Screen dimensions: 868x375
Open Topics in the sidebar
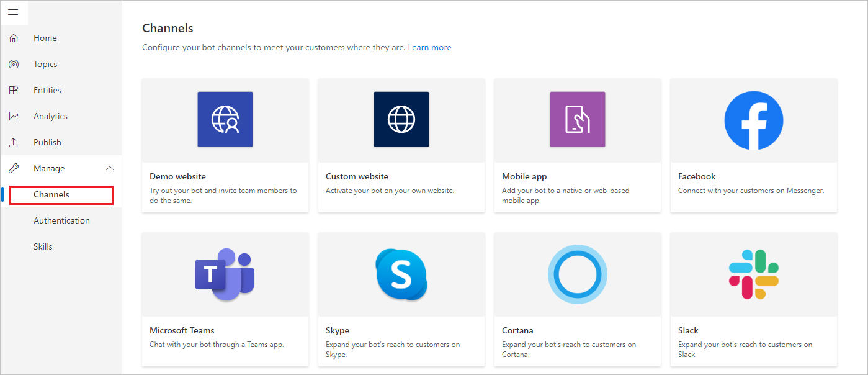click(x=45, y=64)
